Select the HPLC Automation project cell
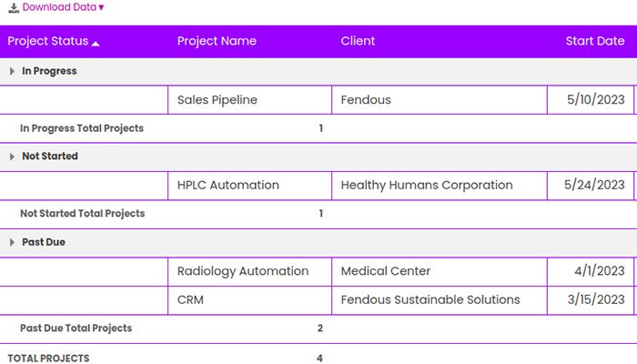Image resolution: width=637 pixels, height=364 pixels. (228, 185)
